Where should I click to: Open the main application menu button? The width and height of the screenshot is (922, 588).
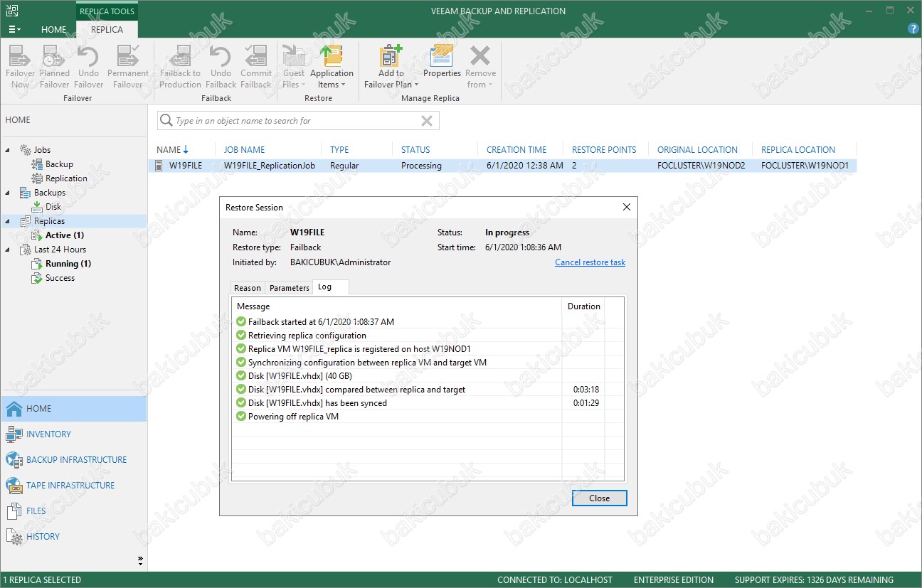click(14, 29)
